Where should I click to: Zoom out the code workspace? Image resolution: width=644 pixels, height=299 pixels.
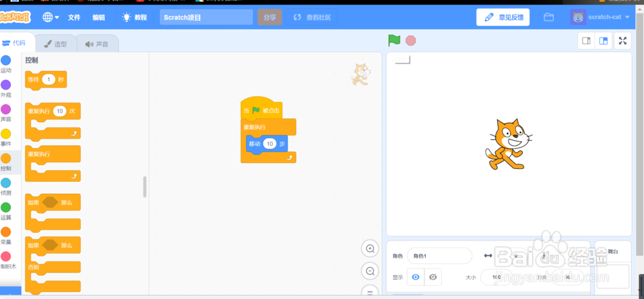[370, 271]
